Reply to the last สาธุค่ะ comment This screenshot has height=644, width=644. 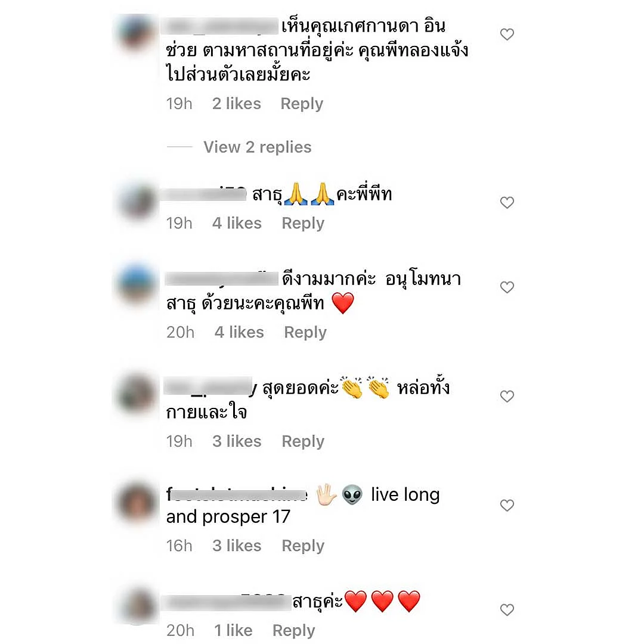pos(293,630)
